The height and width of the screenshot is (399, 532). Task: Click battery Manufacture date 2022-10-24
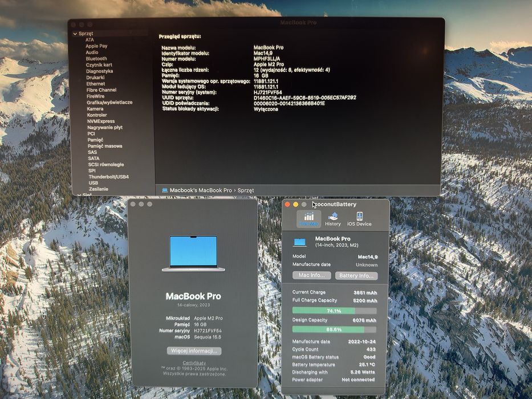coord(362,341)
